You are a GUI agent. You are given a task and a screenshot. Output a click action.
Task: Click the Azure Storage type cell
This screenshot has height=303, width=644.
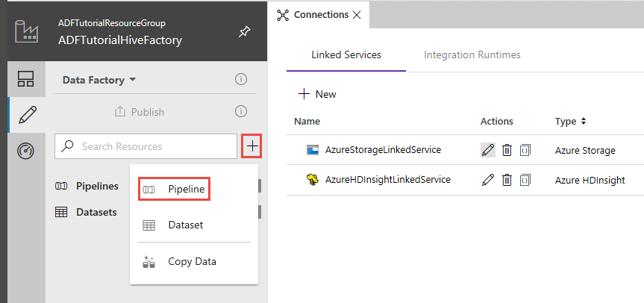[x=585, y=151]
